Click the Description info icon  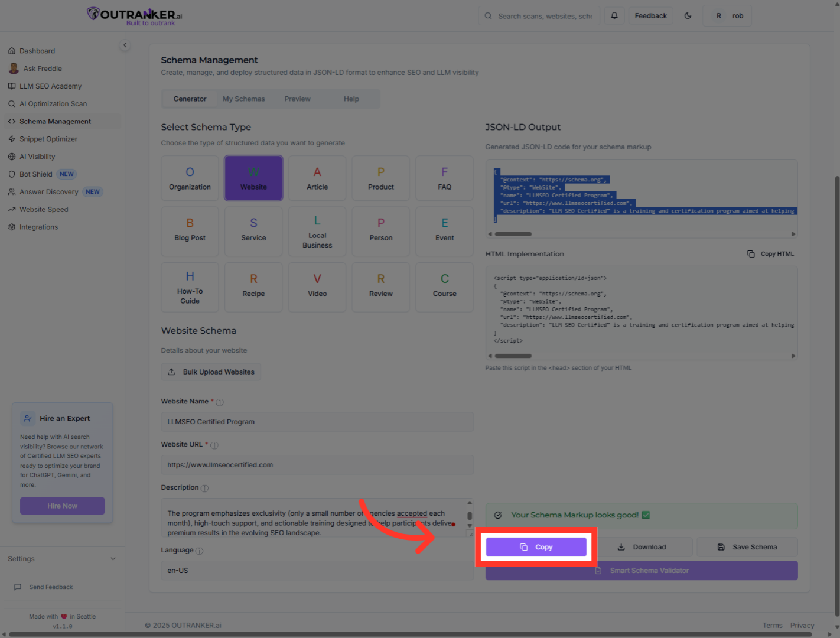pos(205,489)
